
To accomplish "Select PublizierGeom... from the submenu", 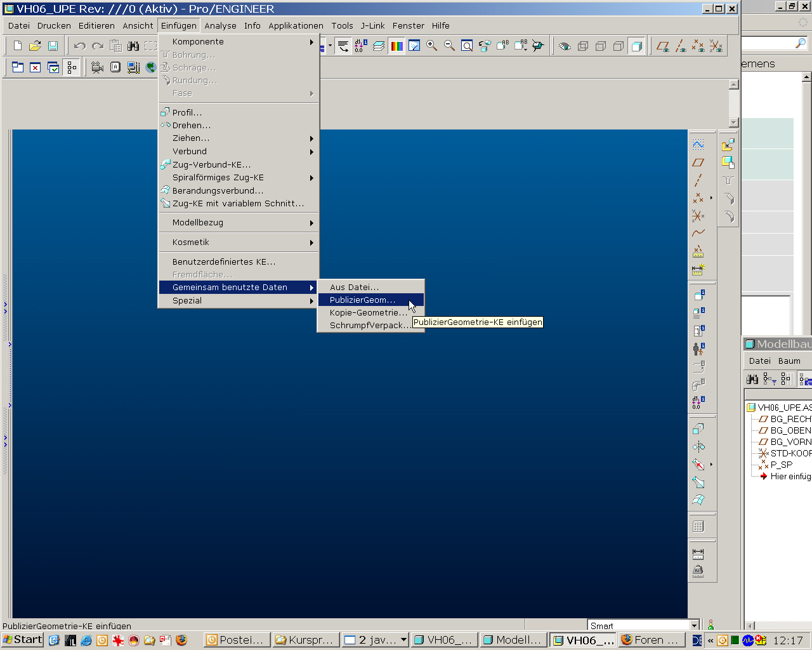I will pos(362,300).
